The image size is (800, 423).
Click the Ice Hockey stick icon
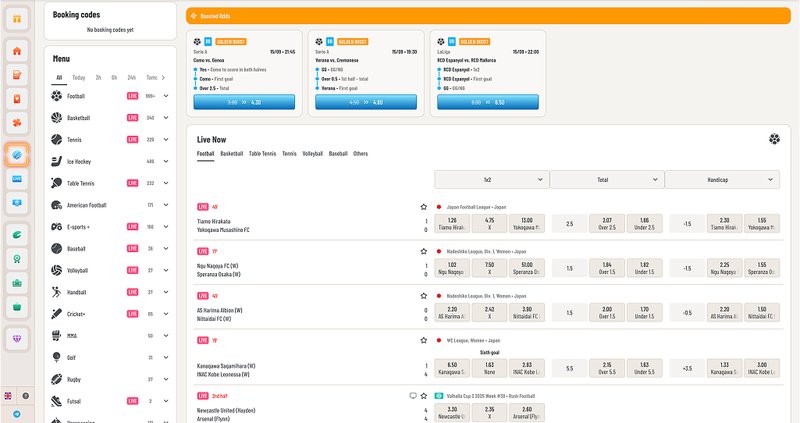57,161
